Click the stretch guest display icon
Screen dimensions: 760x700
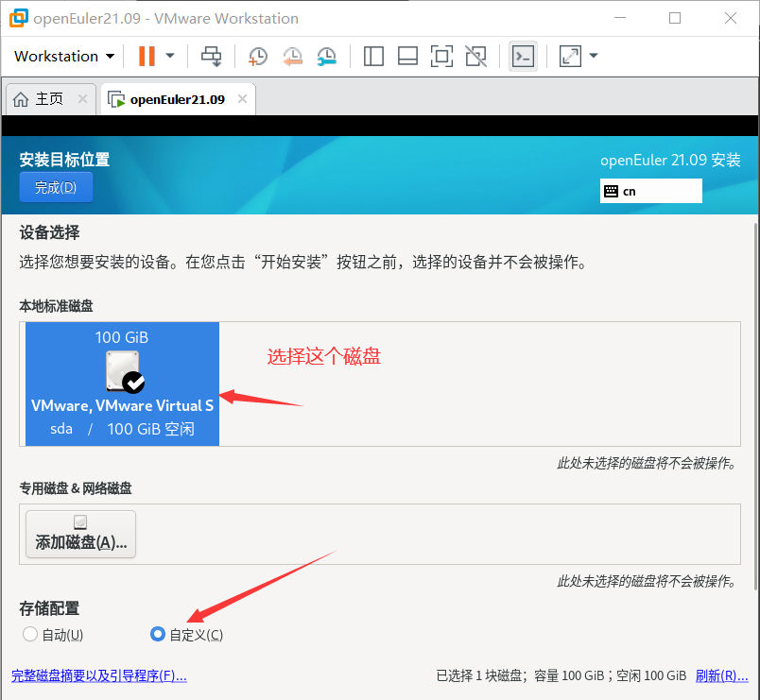click(571, 56)
